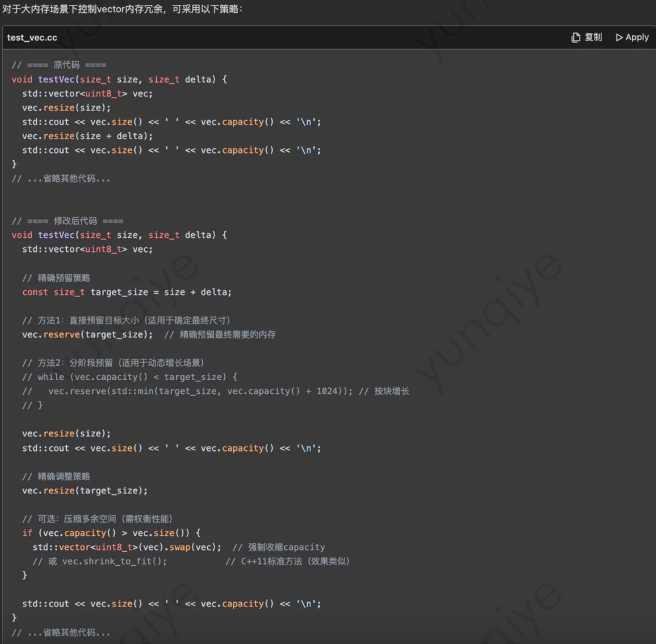Click the line "const size_t target_size = size + delta;"

[127, 292]
